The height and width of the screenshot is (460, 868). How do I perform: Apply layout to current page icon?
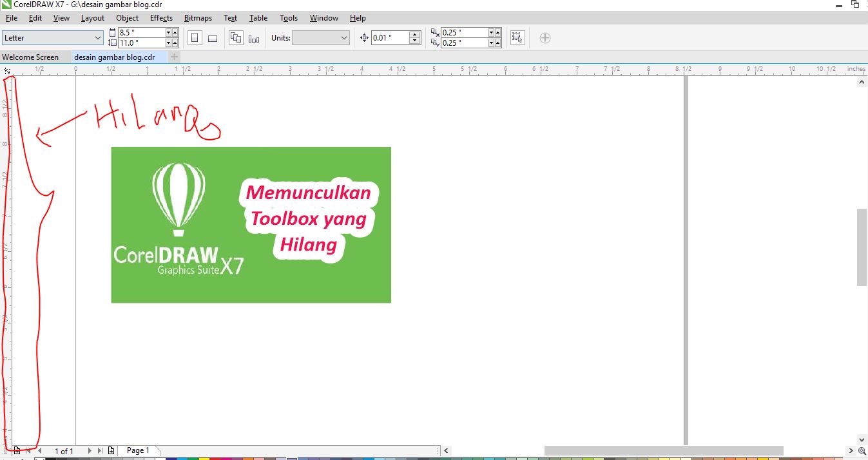pos(254,38)
